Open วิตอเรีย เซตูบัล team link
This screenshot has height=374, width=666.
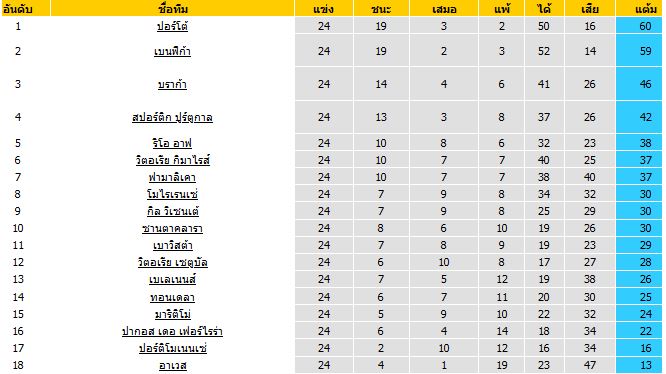[x=172, y=262]
